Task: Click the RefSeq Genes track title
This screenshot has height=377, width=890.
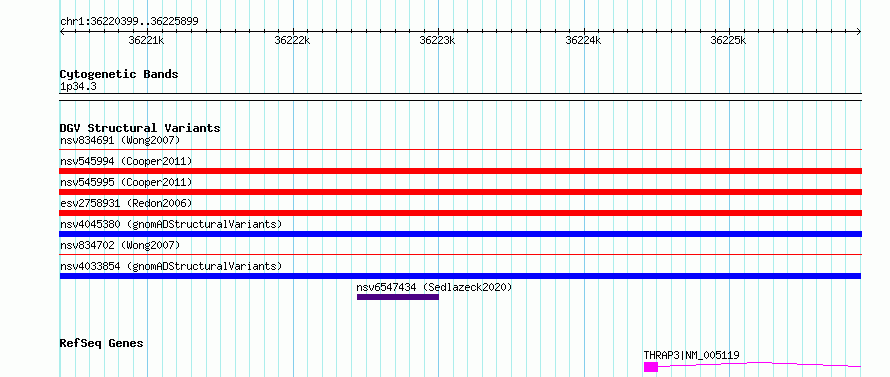Action: (101, 344)
